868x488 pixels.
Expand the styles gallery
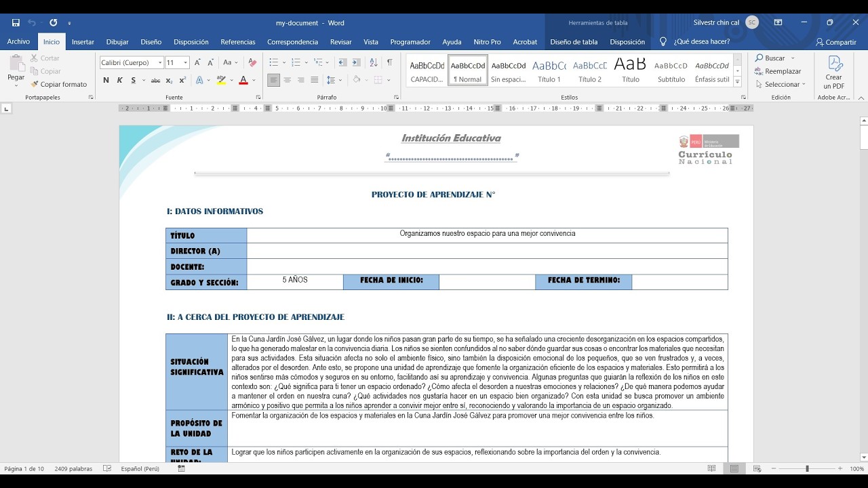coord(738,82)
